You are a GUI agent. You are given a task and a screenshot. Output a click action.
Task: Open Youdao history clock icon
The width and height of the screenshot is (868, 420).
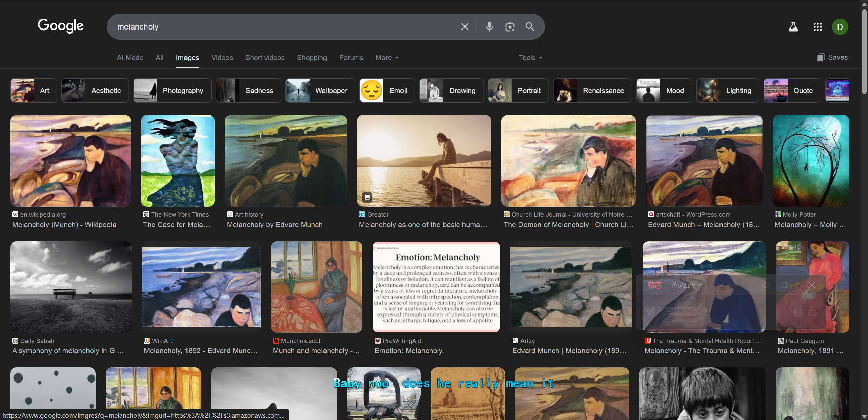[x=798, y=312]
